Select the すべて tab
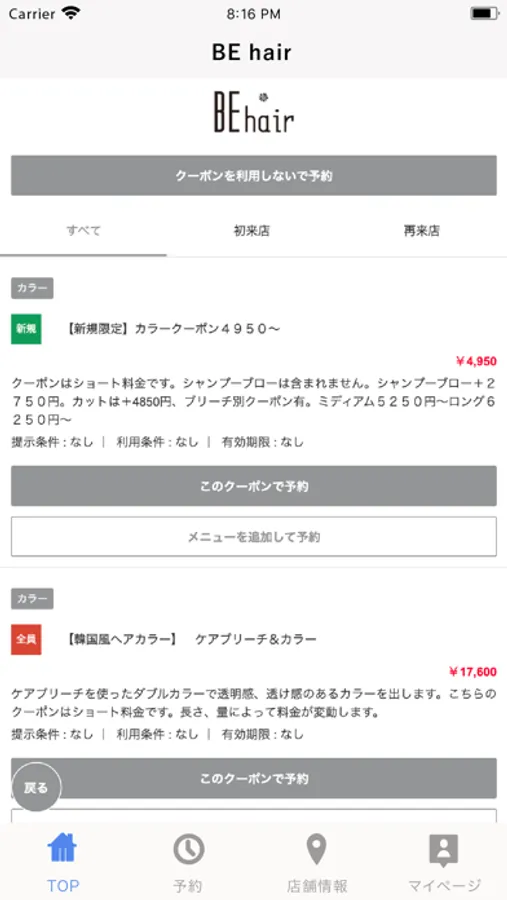This screenshot has height=900, width=507. (x=84, y=231)
